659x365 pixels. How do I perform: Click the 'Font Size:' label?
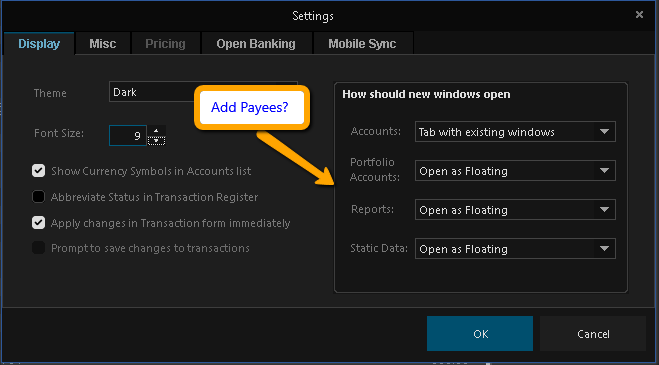point(59,133)
